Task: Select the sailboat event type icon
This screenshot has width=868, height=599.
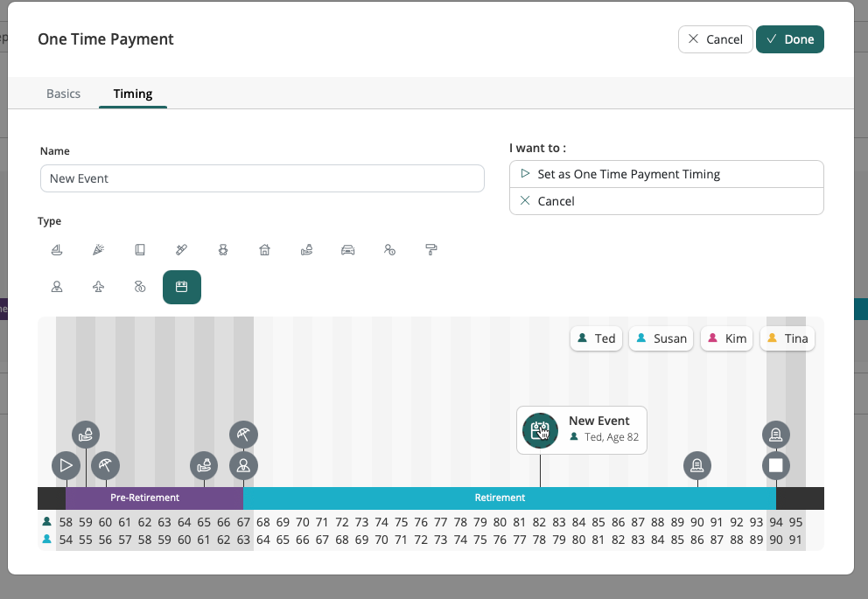Action: (57, 250)
